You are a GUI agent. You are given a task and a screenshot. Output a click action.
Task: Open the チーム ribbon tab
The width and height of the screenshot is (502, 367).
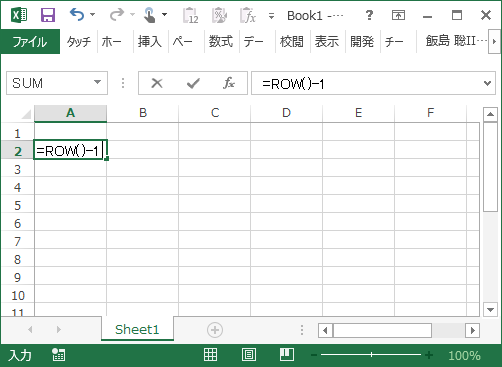(394, 42)
